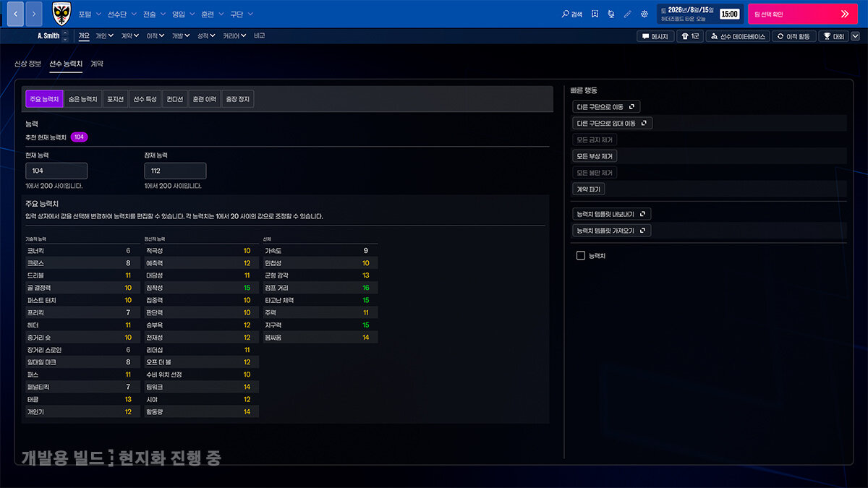The width and height of the screenshot is (868, 488).
Task: Open the club crest badge
Action: 62,13
